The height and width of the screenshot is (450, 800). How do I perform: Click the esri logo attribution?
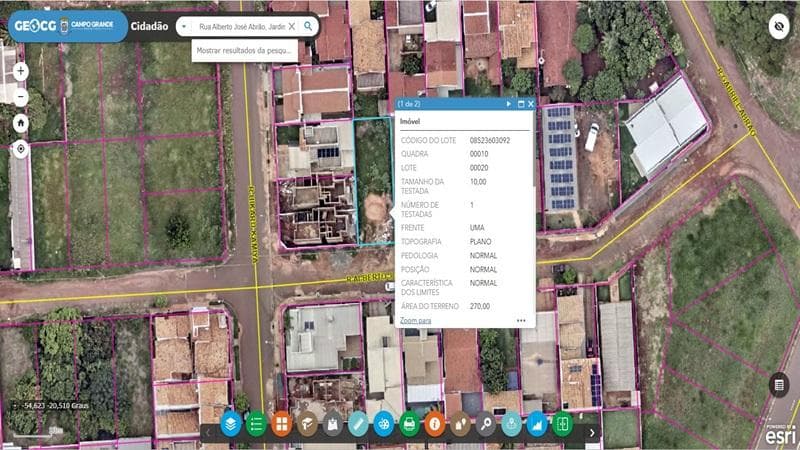[x=781, y=435]
